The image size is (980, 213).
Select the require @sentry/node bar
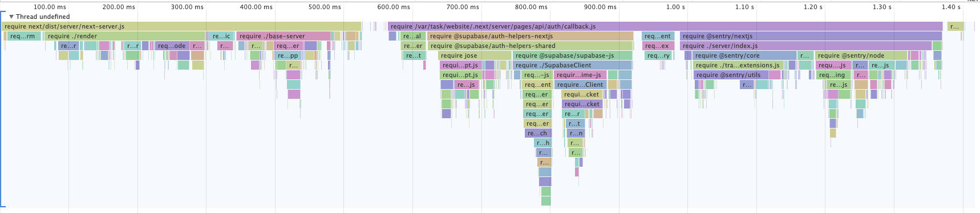pos(861,55)
